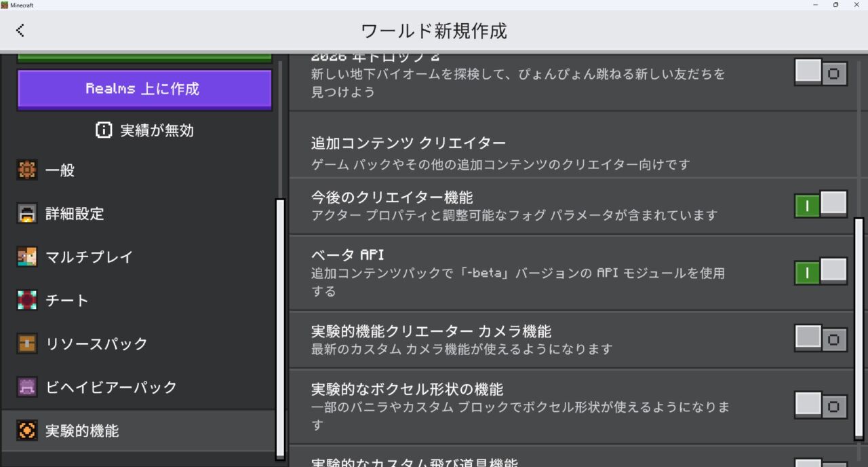The image size is (868, 467).
Task: Select the リソースパック tab
Action: tap(138, 343)
